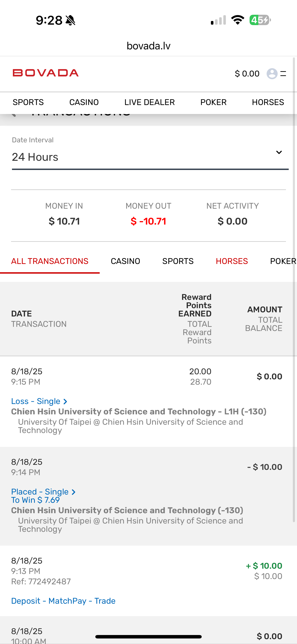Go to Poker in the top navigation
Screen dimensions: 297x644
[213, 102]
